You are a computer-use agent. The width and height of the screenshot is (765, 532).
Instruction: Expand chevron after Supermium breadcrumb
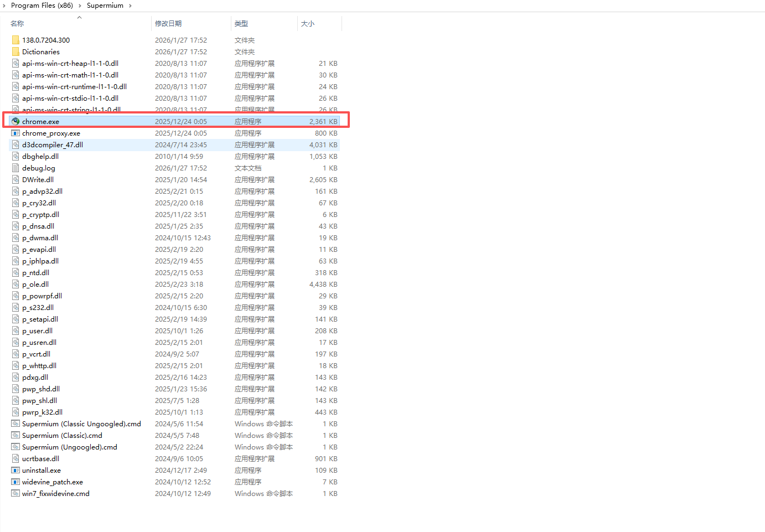130,6
